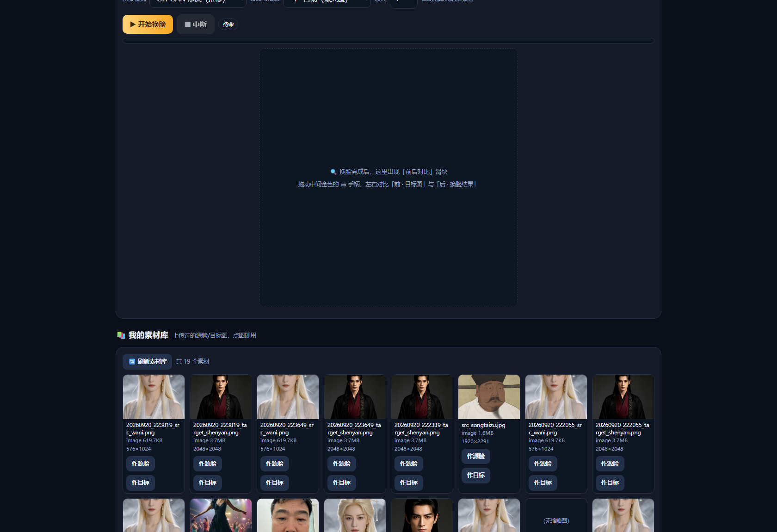
Task: Open thumbnail of 20260920_223649_src_wani.png
Action: (288, 397)
